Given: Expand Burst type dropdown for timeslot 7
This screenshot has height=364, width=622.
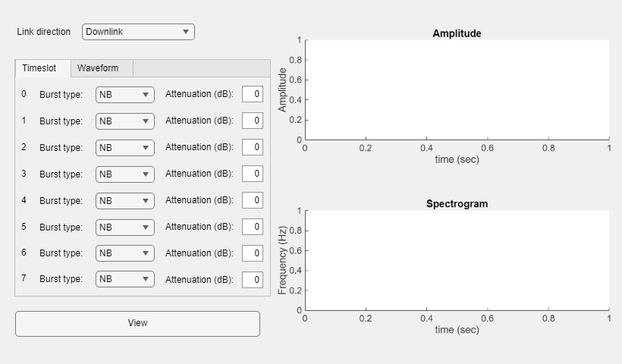Looking at the screenshot, I should 125,279.
